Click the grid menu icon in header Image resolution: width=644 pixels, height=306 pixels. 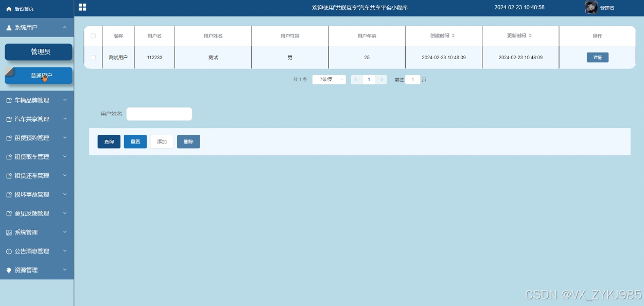pos(82,7)
